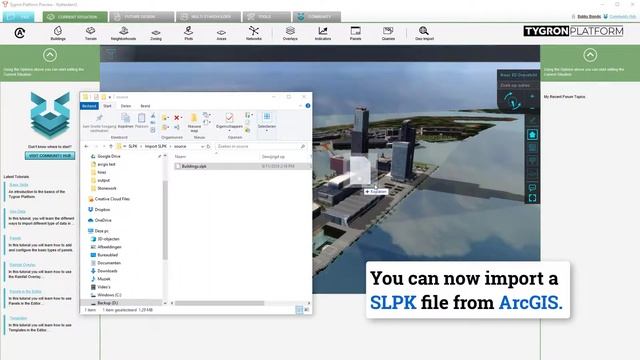This screenshot has height=360, width=640.
Task: Open the Buildings tool in Tygron ribbon
Action: click(58, 33)
